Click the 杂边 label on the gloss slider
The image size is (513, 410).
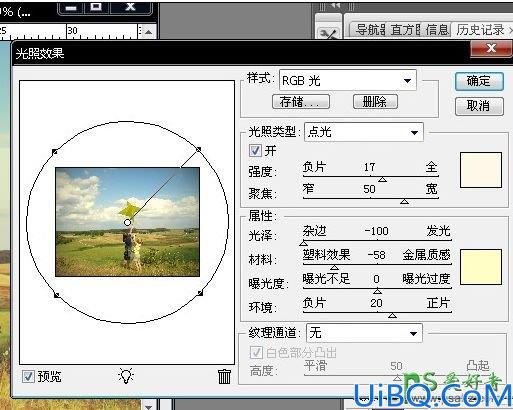click(x=314, y=231)
